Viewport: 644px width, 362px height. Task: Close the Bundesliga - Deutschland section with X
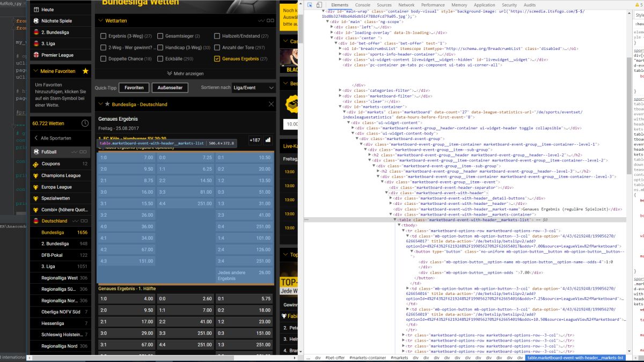[x=271, y=104]
